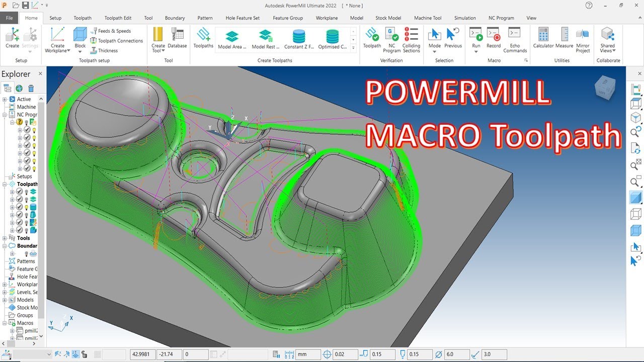Screen dimensions: 644x362
Task: Select Setups in Explorer tree
Action: (24, 176)
